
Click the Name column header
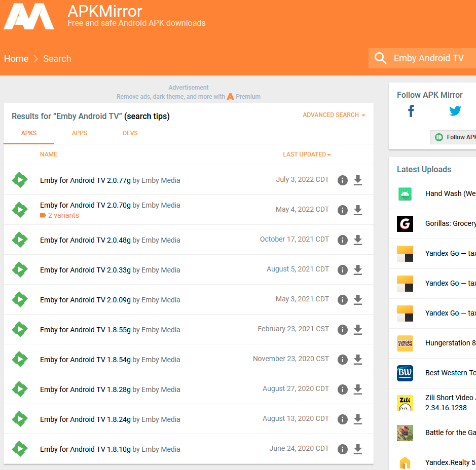(49, 154)
